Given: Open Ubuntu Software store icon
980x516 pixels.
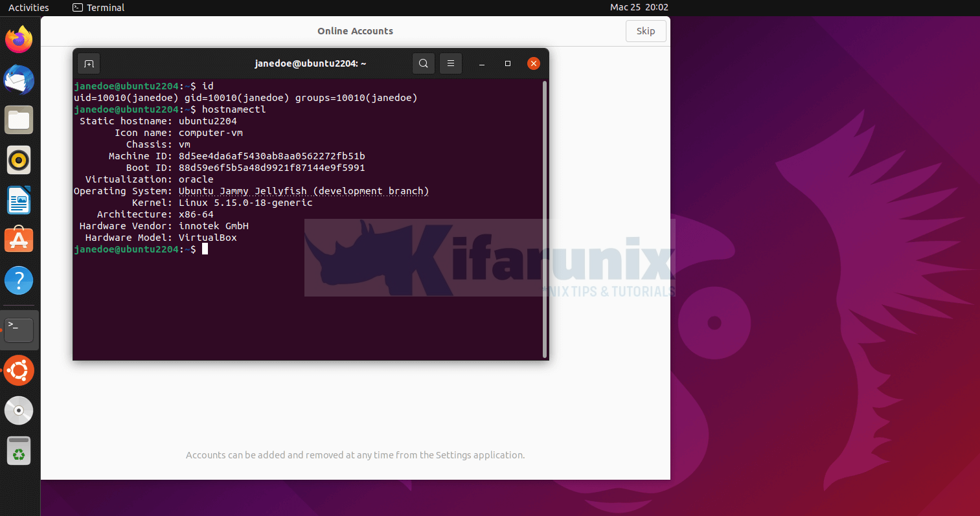Looking at the screenshot, I should (x=19, y=240).
